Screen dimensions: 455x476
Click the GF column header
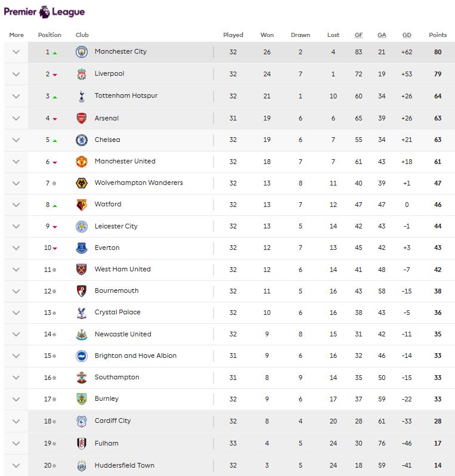[x=358, y=35]
